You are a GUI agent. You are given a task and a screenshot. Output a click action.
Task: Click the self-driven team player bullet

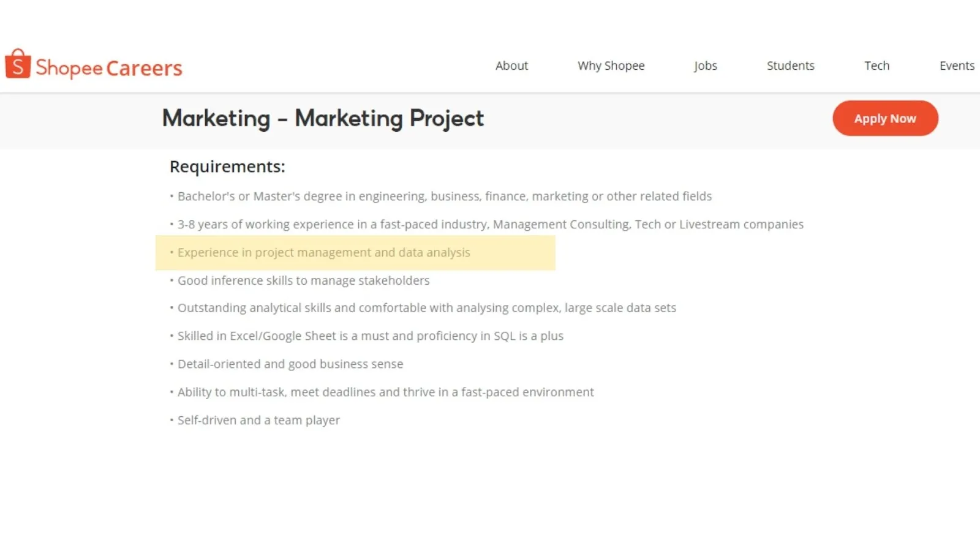258,420
